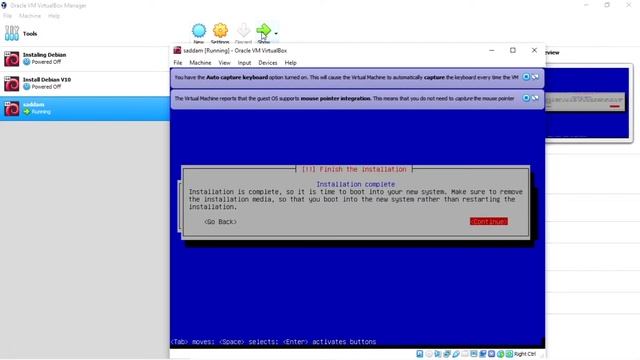Click the New machine toolbar icon
The height and width of the screenshot is (360, 640).
[199, 31]
